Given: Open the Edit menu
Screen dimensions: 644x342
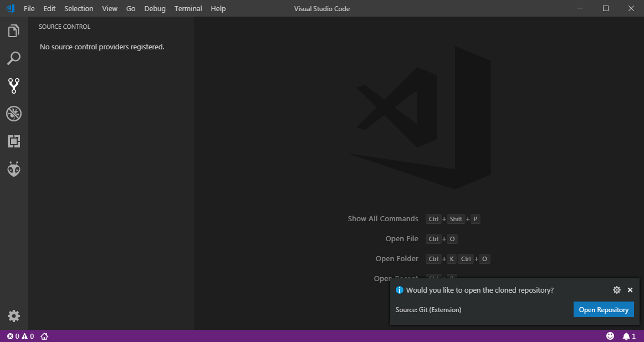Looking at the screenshot, I should click(49, 8).
